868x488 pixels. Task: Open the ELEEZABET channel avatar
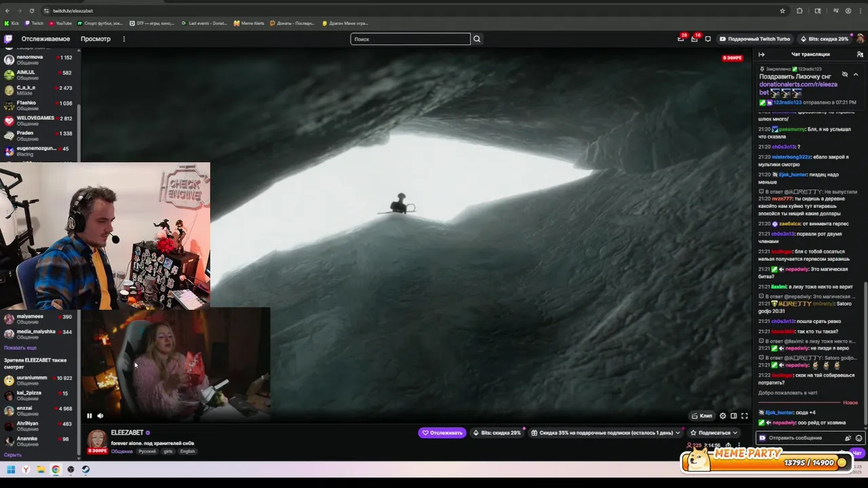(97, 439)
